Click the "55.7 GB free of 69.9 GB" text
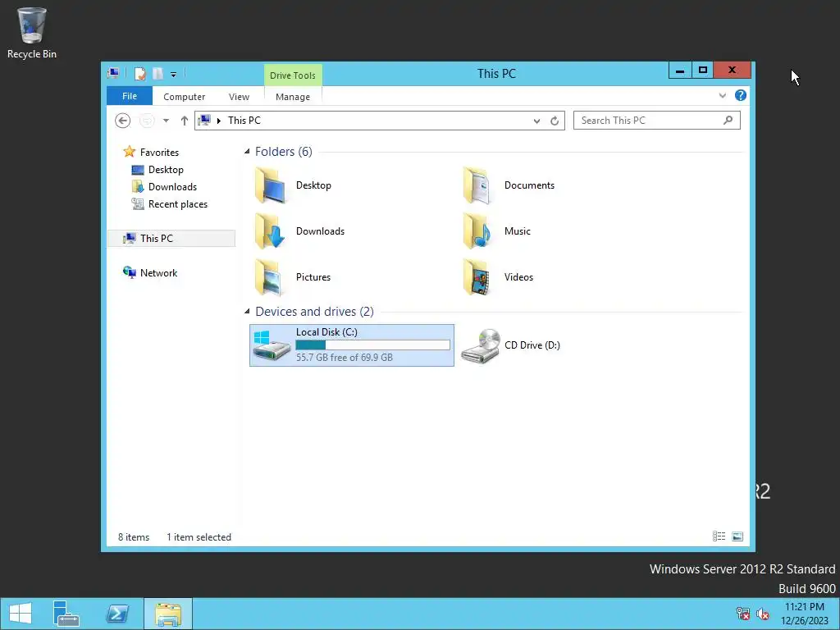The width and height of the screenshot is (840, 630). (345, 358)
